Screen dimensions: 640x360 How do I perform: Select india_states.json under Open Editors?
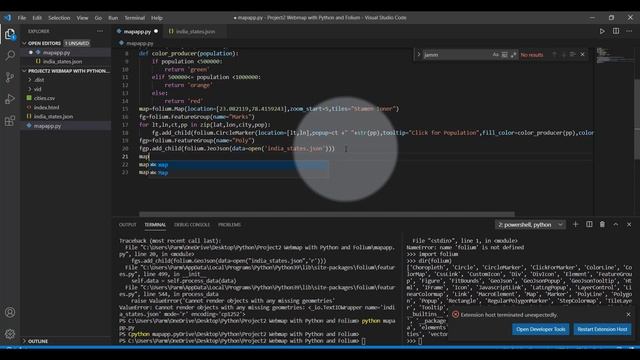[x=62, y=62]
